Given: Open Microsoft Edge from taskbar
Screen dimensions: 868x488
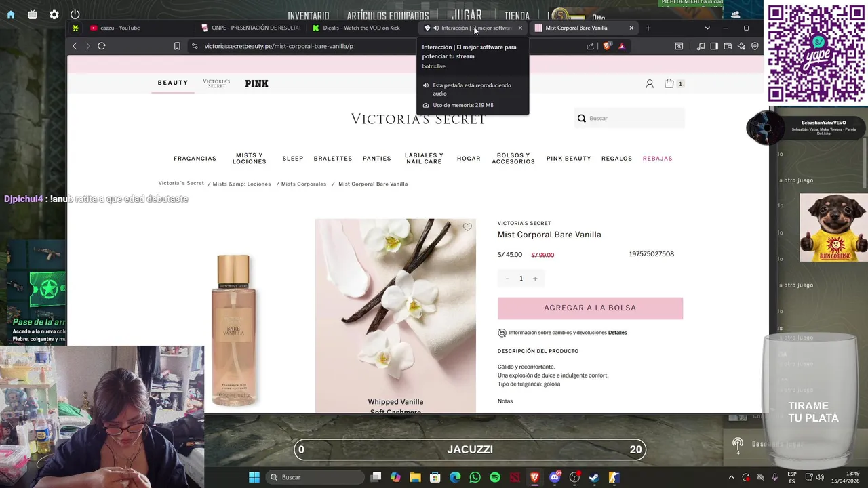Looking at the screenshot, I should point(455,477).
